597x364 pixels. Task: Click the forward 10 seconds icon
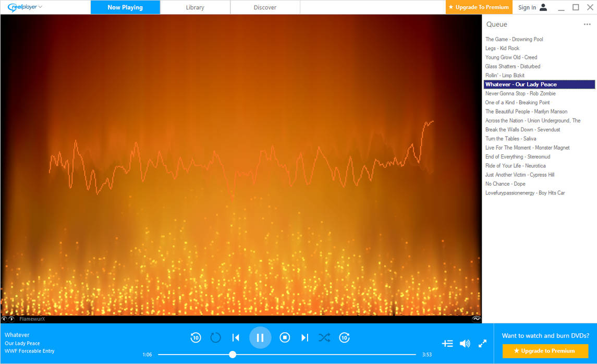[344, 337]
